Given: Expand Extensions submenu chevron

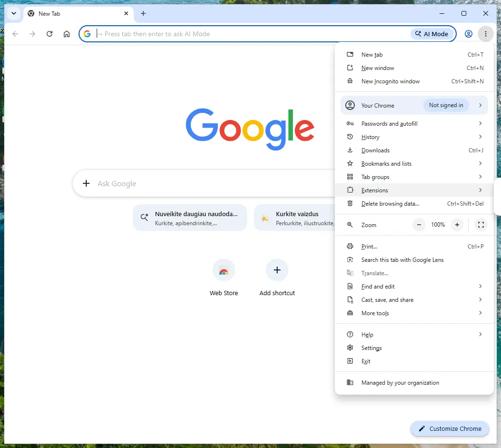Looking at the screenshot, I should [x=480, y=190].
